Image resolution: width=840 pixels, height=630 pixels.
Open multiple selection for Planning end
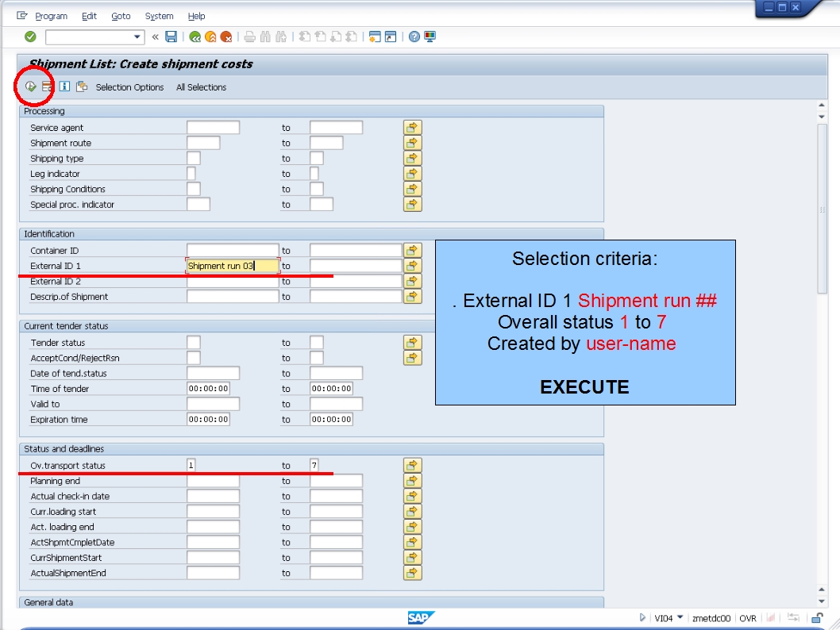coord(413,481)
